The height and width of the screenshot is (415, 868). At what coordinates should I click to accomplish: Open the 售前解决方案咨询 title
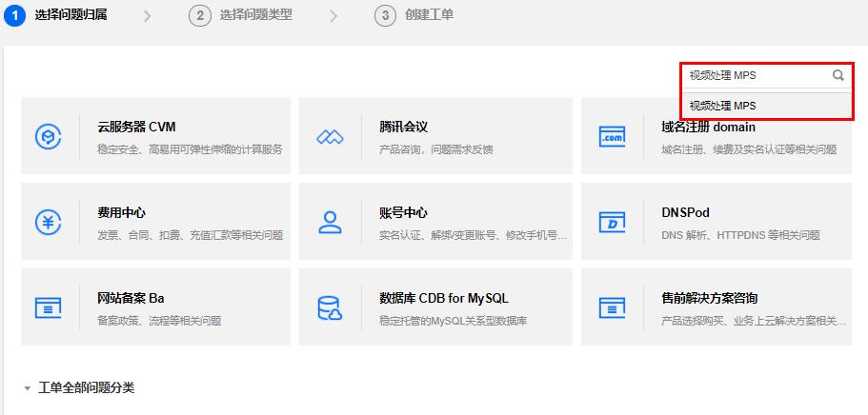pos(710,298)
